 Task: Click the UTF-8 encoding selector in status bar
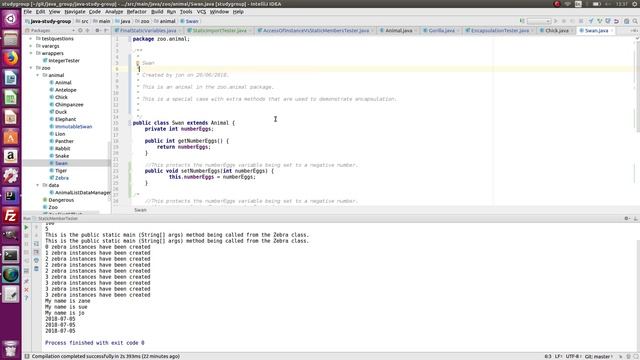pyautogui.click(x=572, y=356)
